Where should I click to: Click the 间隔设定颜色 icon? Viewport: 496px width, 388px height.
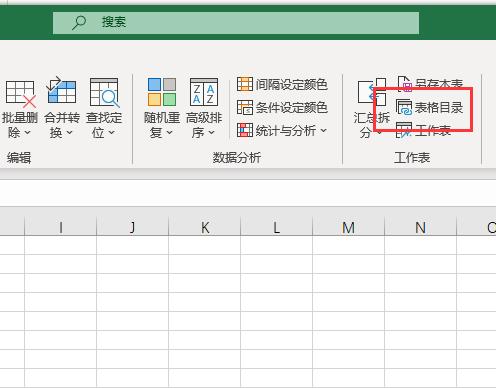[x=245, y=84]
